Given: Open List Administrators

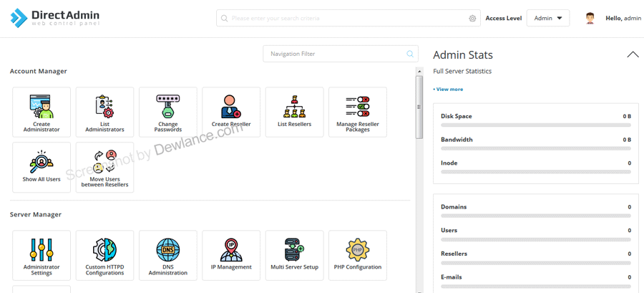Looking at the screenshot, I should (104, 112).
